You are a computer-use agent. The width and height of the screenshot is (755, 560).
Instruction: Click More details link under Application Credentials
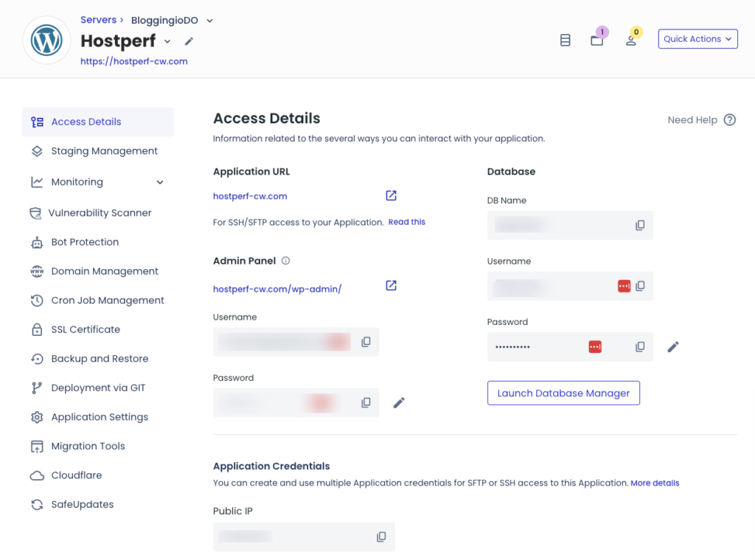point(655,483)
